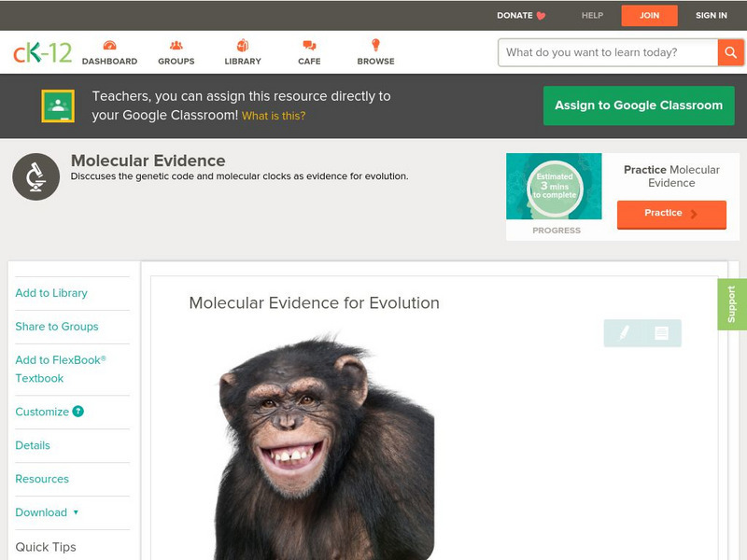The width and height of the screenshot is (747, 560).
Task: Go to GROUPS menu item
Action: click(x=176, y=62)
